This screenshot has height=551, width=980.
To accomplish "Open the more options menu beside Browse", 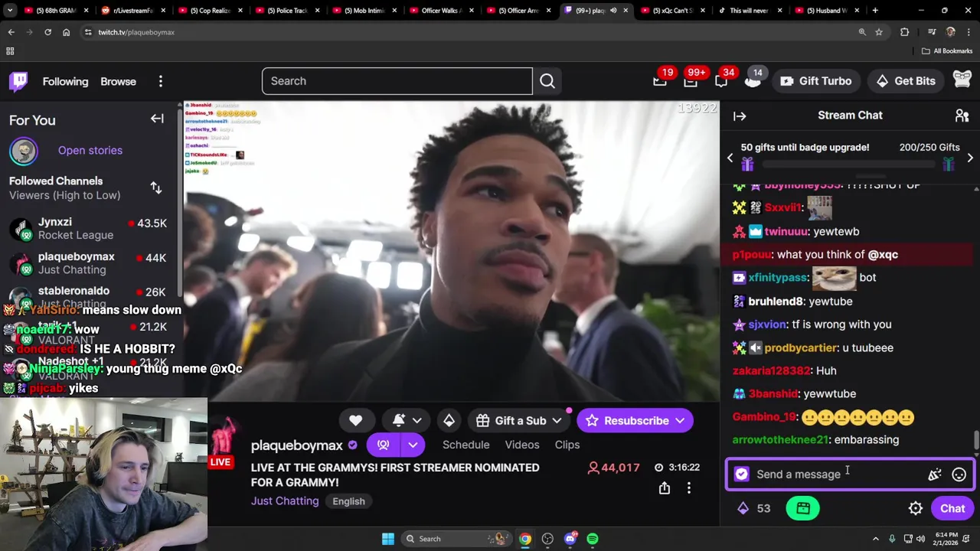I will tap(161, 81).
